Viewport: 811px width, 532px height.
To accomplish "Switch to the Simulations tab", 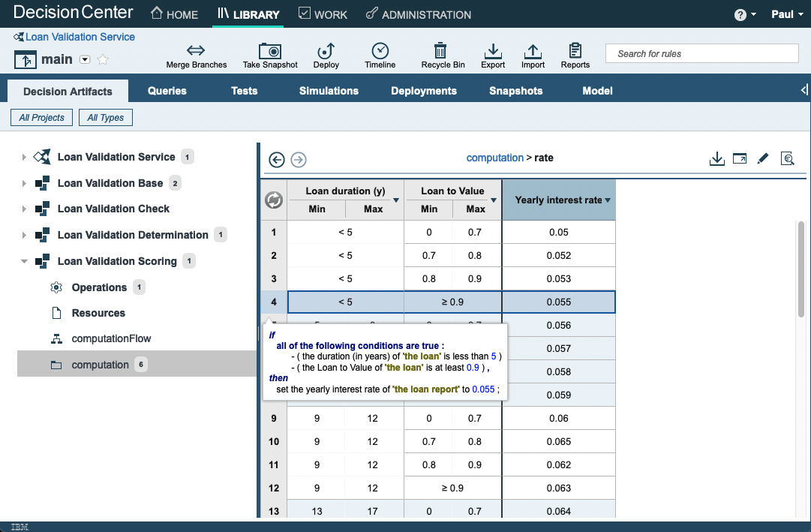I will click(329, 90).
